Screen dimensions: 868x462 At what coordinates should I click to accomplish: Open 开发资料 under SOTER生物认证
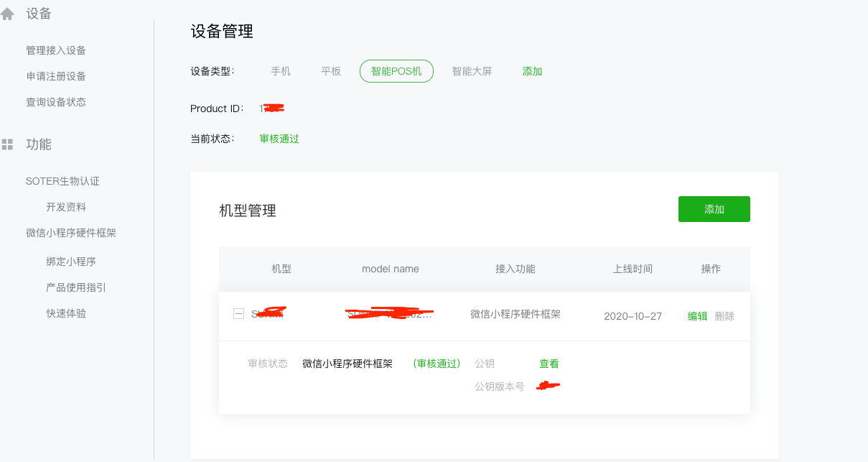66,207
